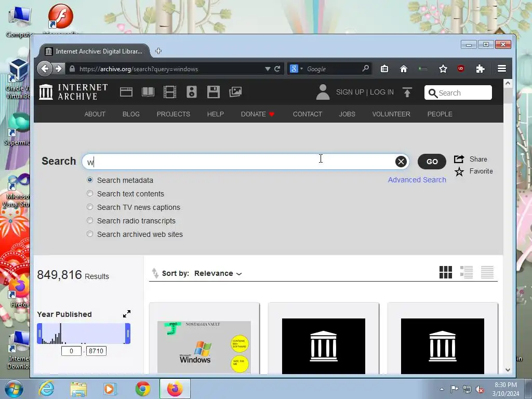Click the user avatar icon

click(x=323, y=92)
